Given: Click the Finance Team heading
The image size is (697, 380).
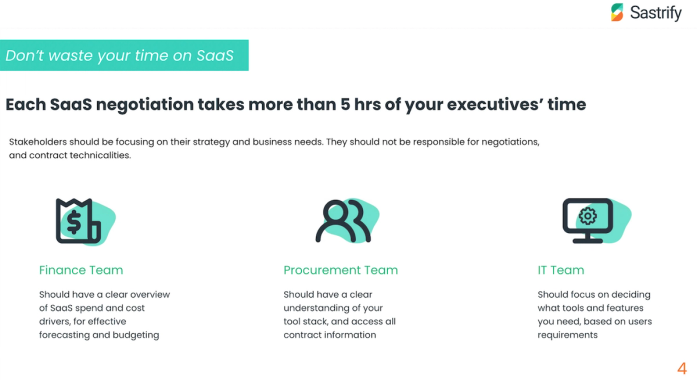Looking at the screenshot, I should tap(81, 270).
